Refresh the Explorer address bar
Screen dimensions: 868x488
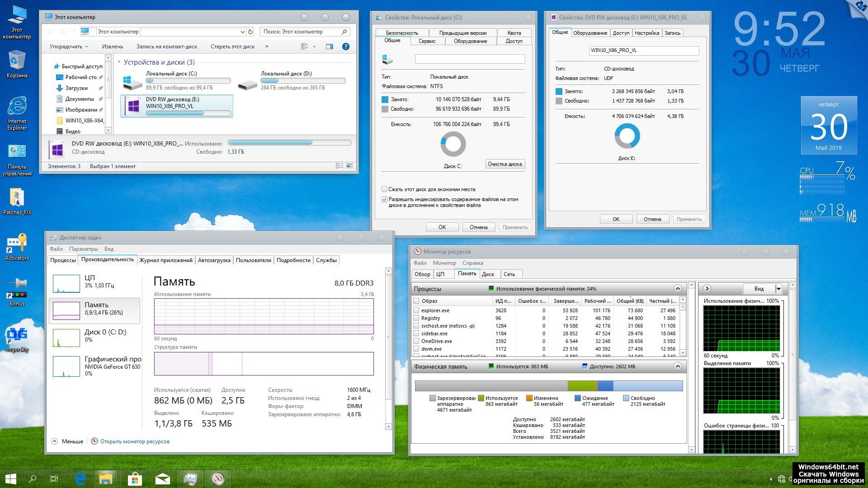click(x=250, y=32)
